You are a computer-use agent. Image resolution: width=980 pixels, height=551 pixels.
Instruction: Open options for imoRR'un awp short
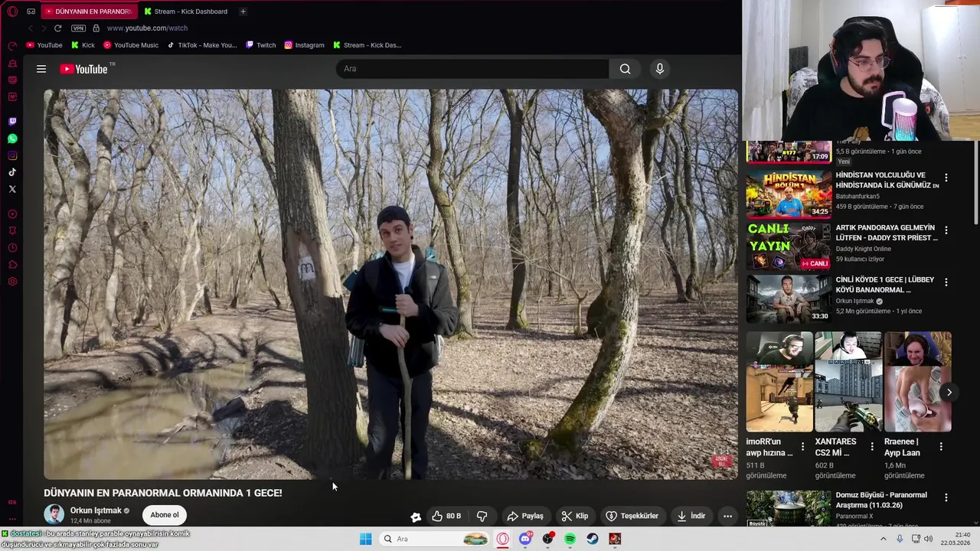[802, 446]
